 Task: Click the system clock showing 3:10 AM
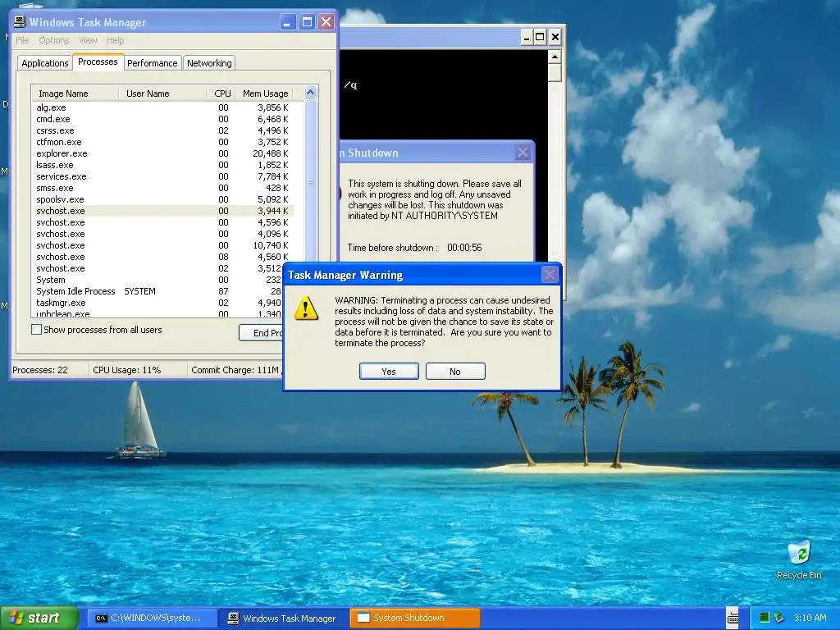pyautogui.click(x=810, y=618)
